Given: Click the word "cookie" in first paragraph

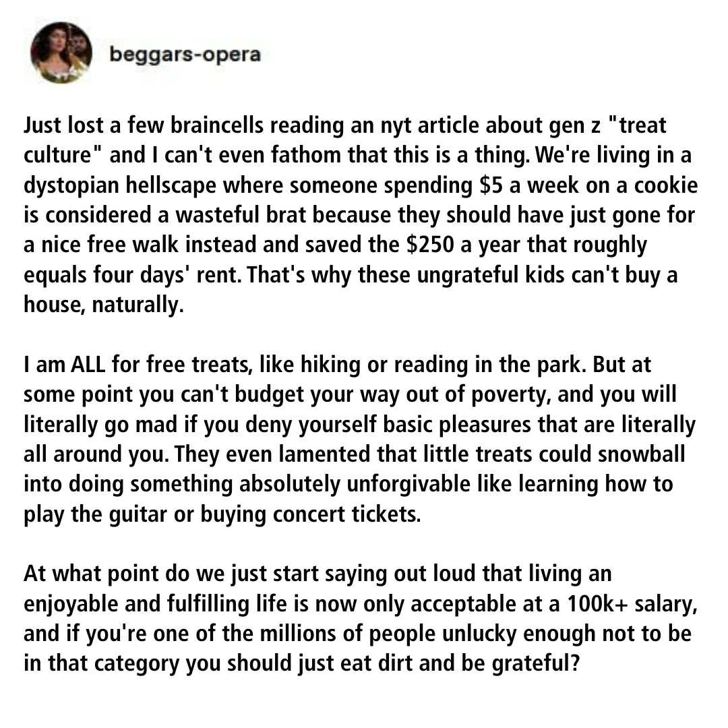Looking at the screenshot, I should click(661, 185).
